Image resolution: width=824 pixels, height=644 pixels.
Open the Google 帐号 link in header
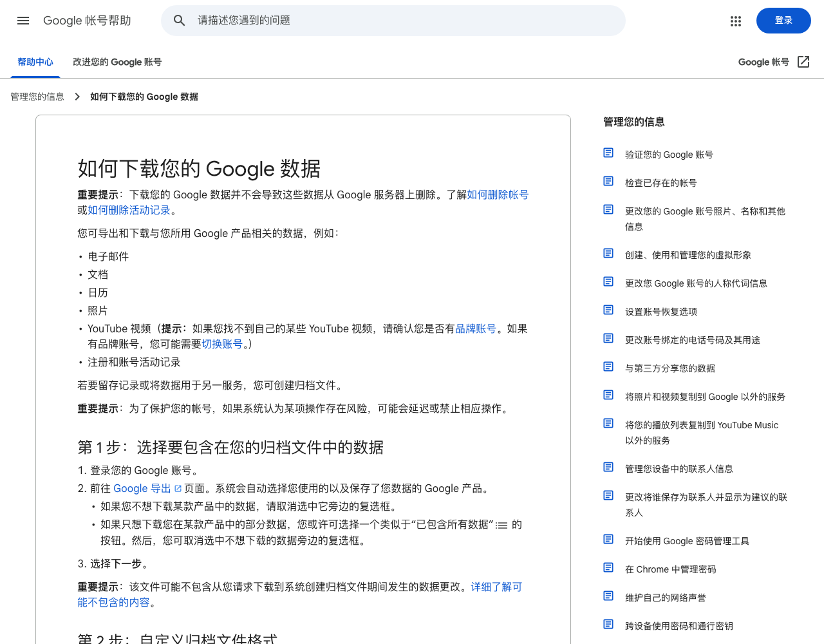(763, 62)
